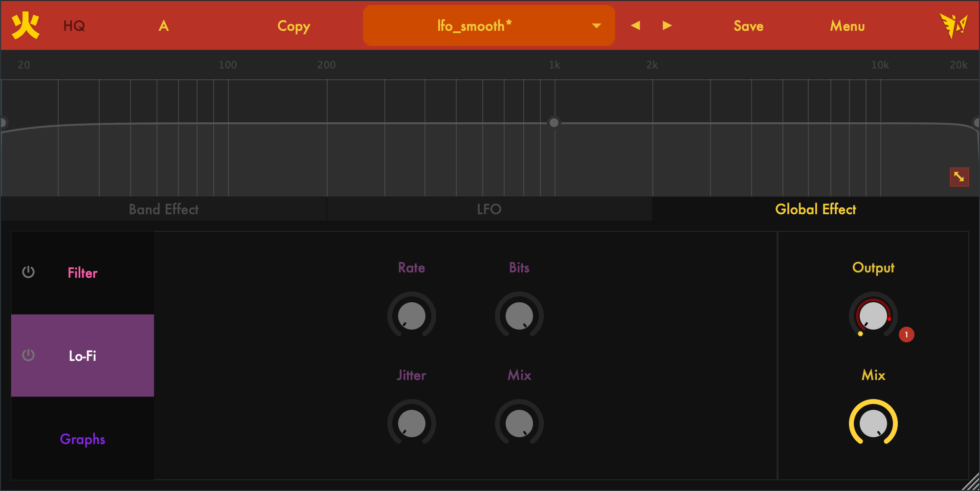Click the yellow global Mix knob
Image resolution: width=980 pixels, height=491 pixels.
point(873,423)
